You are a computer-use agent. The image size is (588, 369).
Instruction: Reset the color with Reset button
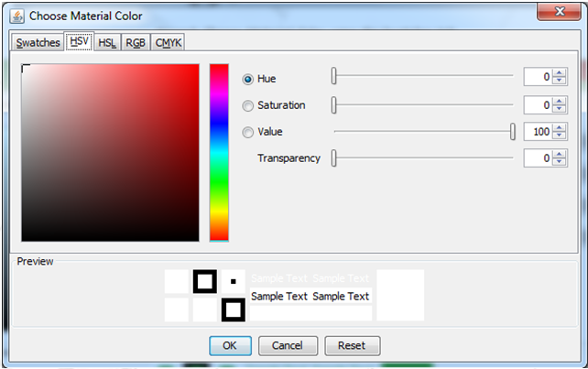coord(352,345)
